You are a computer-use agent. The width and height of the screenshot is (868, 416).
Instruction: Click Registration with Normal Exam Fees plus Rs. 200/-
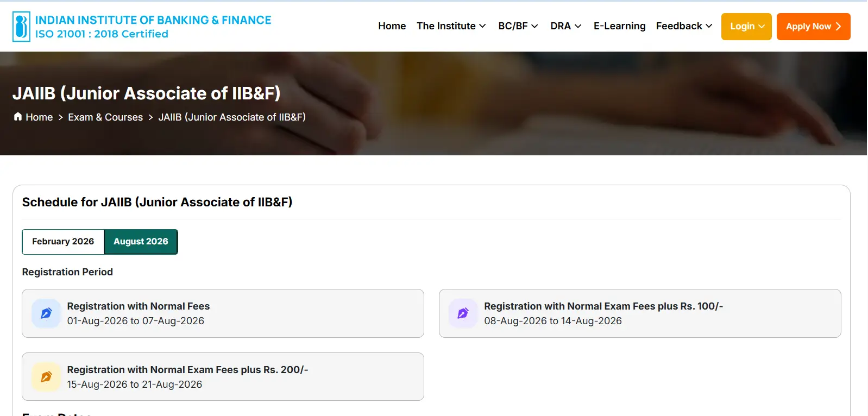[x=187, y=370]
